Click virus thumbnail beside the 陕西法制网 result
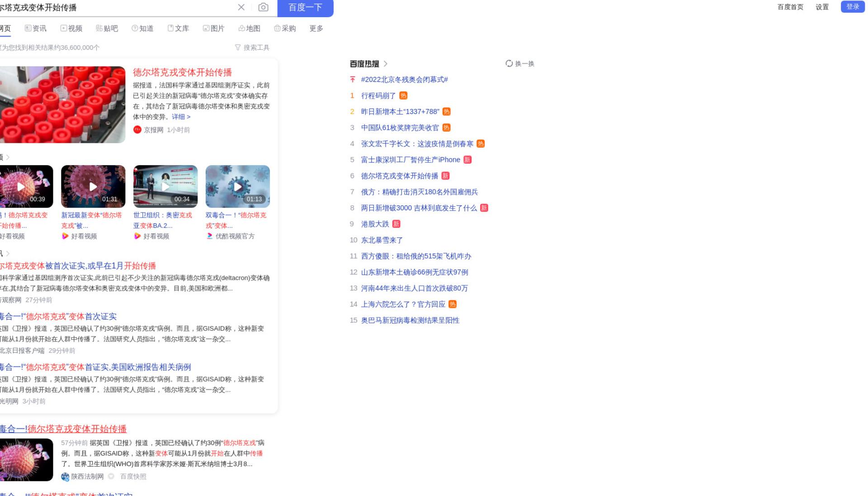This screenshot has height=496, width=868. point(26,460)
